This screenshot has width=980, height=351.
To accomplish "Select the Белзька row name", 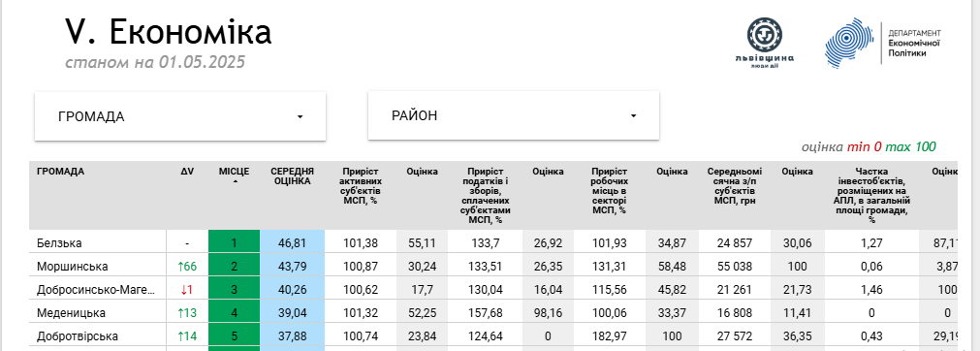I will point(59,242).
